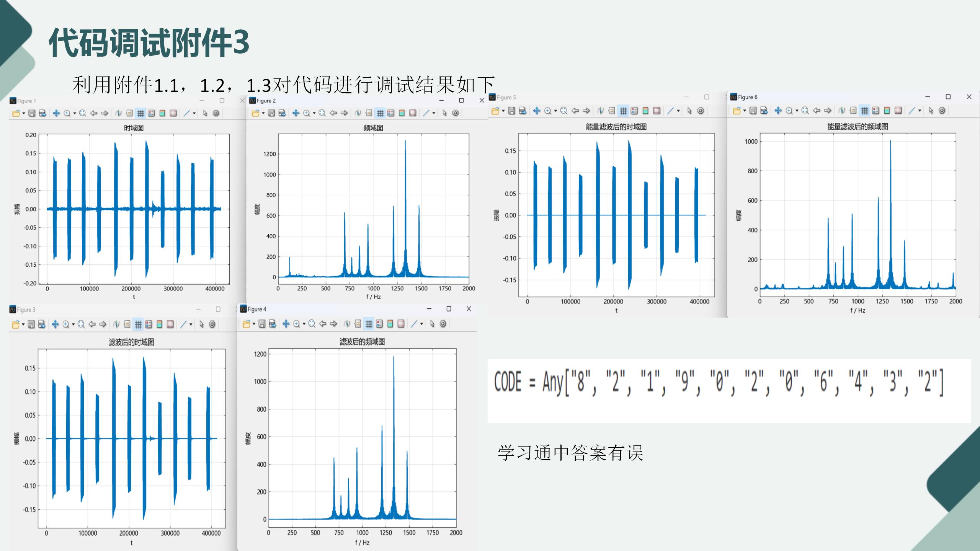Click the open file icon in Figure 1
Viewport: 980px width, 551px height.
coord(16,113)
